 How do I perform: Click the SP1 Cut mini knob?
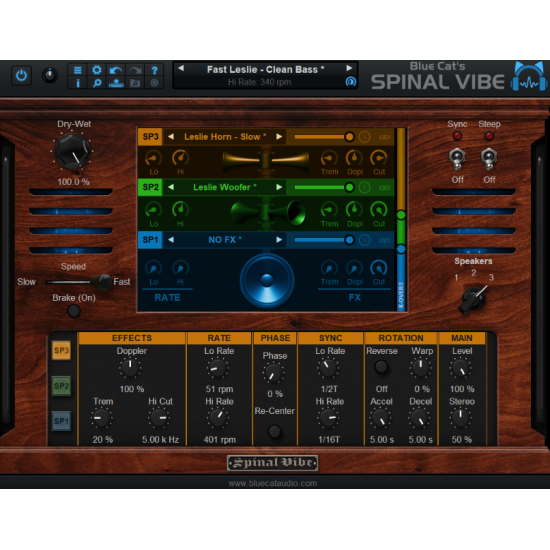pos(379,268)
